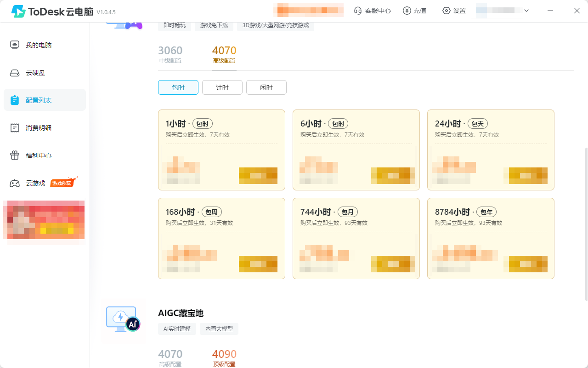The image size is (588, 368).
Task: Click the 包周 tag label
Action: 212,212
